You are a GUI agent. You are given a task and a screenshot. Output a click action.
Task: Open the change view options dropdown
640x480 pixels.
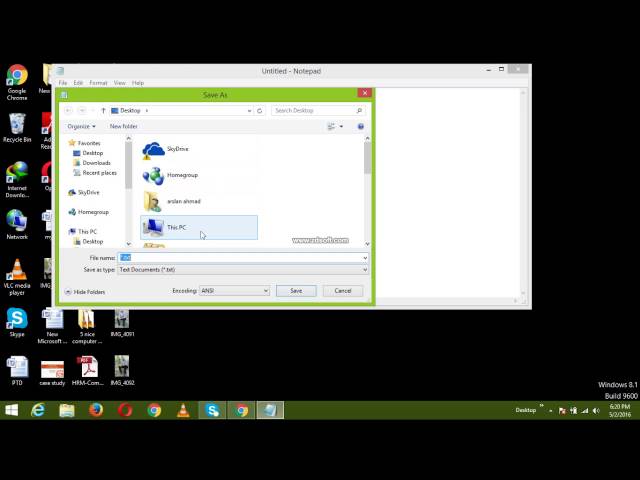pyautogui.click(x=341, y=127)
